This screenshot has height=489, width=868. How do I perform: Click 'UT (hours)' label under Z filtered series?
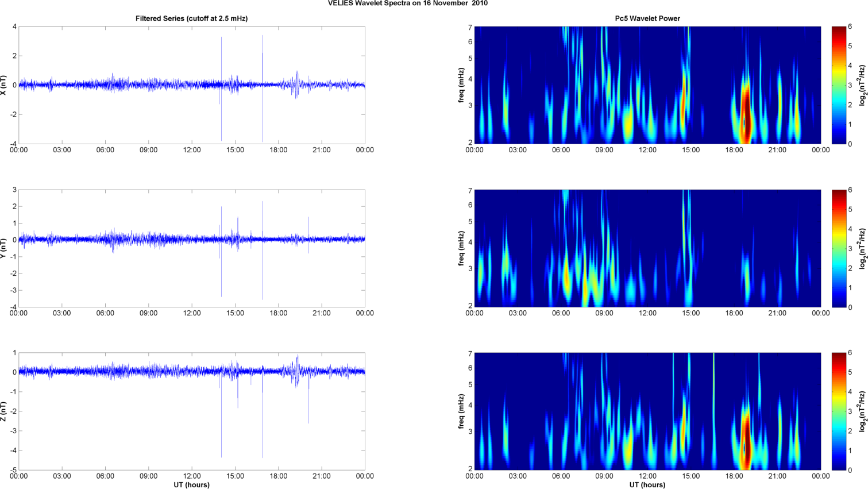tap(191, 485)
